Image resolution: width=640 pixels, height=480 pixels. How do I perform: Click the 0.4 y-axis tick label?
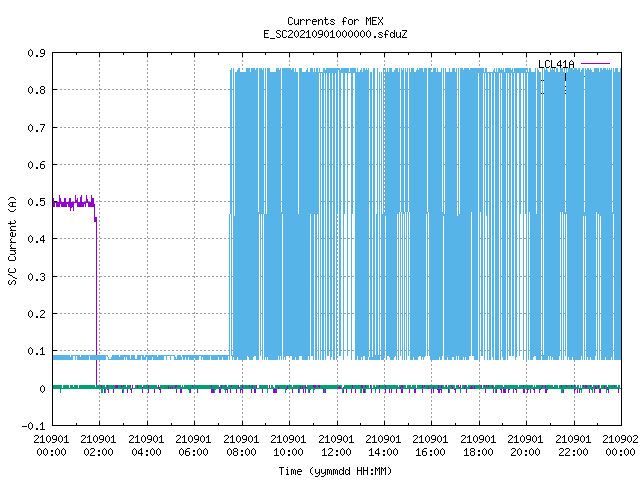[x=36, y=239]
